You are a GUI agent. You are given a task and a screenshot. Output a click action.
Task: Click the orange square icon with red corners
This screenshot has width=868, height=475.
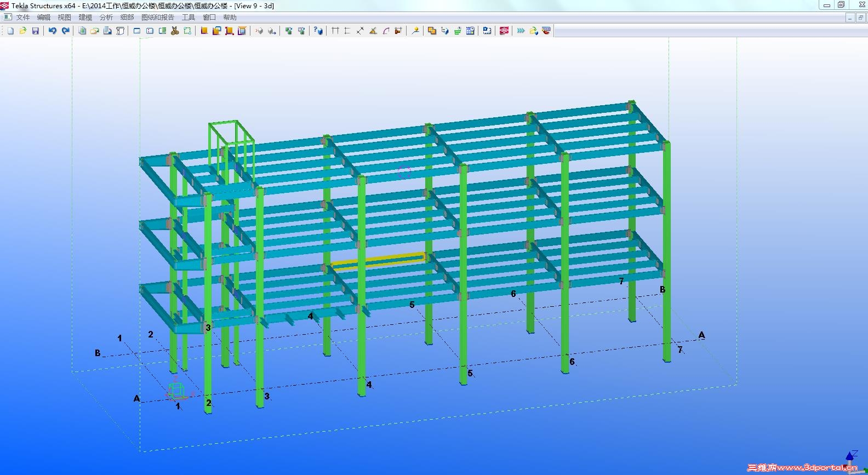click(x=230, y=31)
